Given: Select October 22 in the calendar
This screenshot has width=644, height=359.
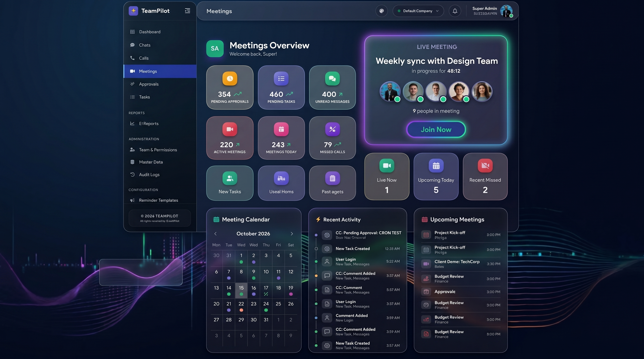Looking at the screenshot, I should (241, 306).
